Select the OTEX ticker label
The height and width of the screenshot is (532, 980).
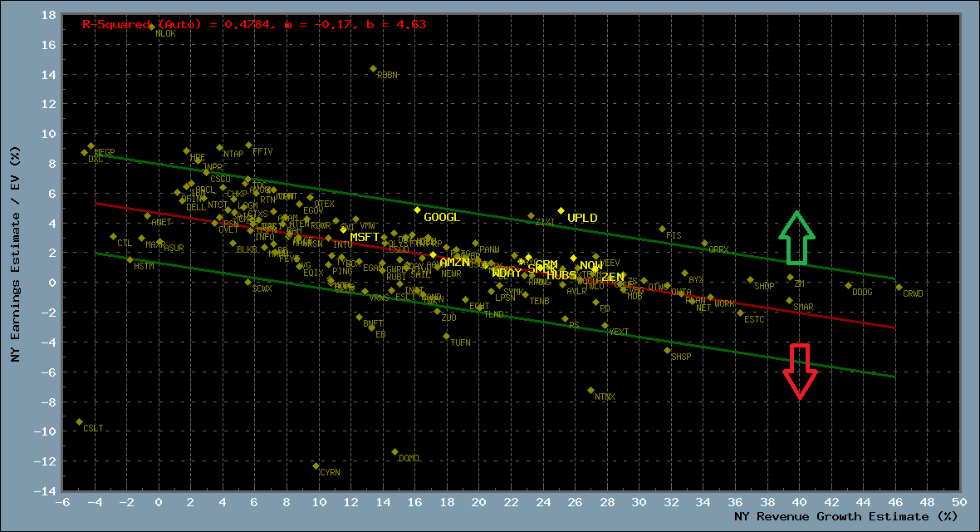point(325,204)
